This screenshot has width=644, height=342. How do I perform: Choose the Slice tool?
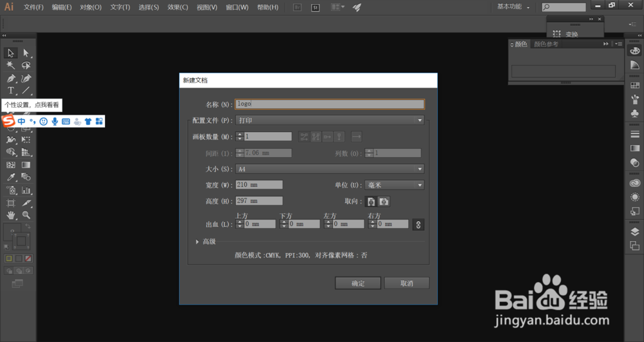point(26,203)
